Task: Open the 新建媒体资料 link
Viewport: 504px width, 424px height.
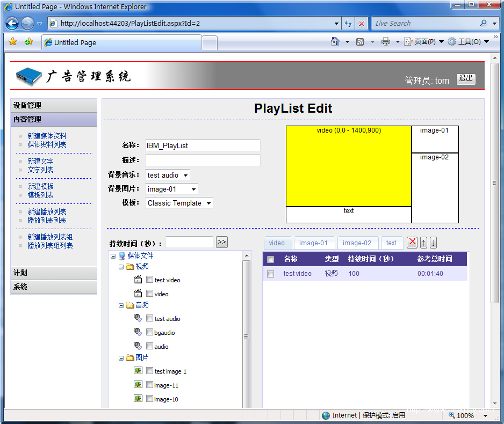Action: click(47, 136)
